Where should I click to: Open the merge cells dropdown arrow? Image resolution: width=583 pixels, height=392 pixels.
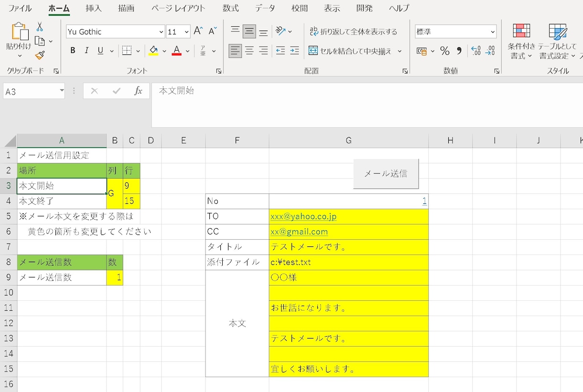[399, 51]
